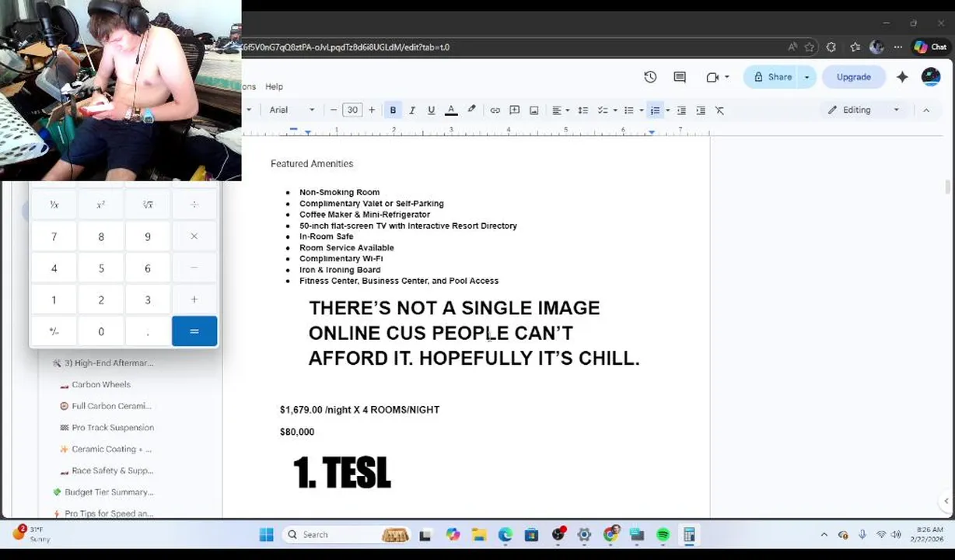Click the calculator square x² key
955x560 pixels.
pos(101,205)
